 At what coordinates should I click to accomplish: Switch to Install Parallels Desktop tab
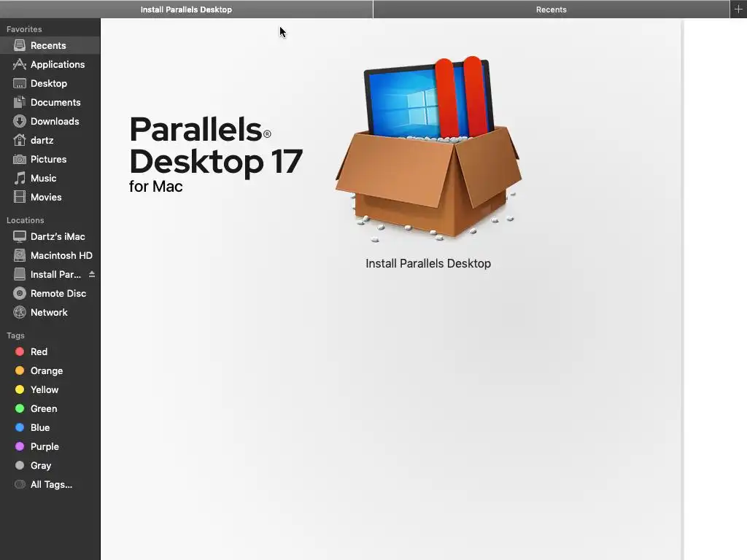(x=186, y=9)
